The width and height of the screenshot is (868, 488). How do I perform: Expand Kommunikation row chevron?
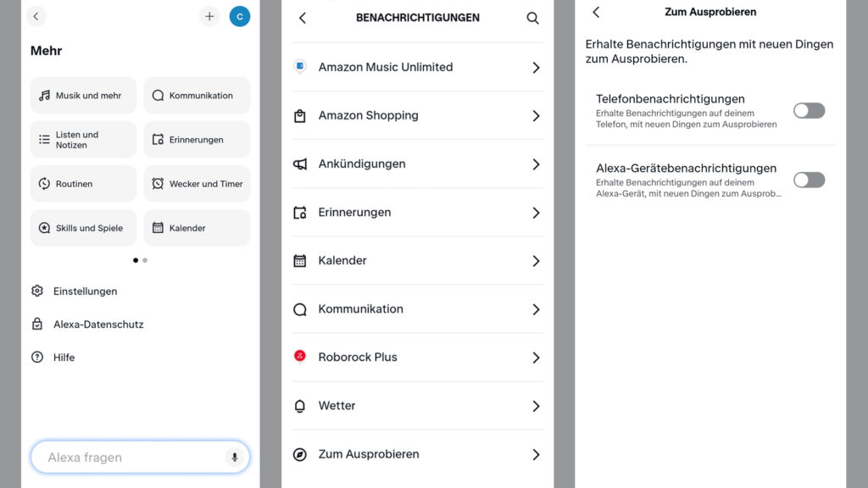pyautogui.click(x=536, y=309)
